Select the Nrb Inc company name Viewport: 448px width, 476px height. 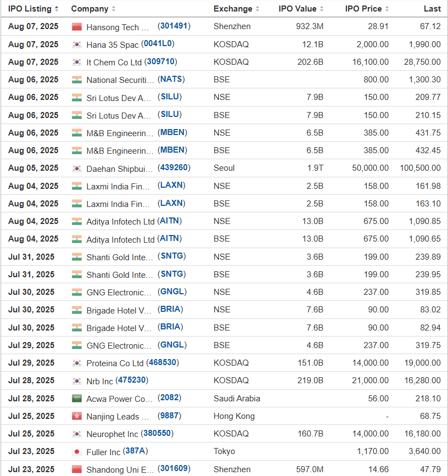click(99, 381)
